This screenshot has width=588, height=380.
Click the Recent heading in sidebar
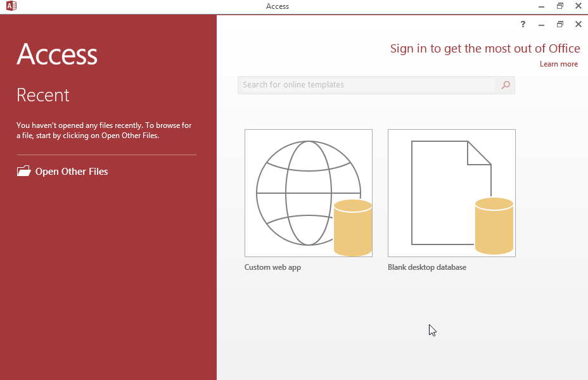[42, 95]
